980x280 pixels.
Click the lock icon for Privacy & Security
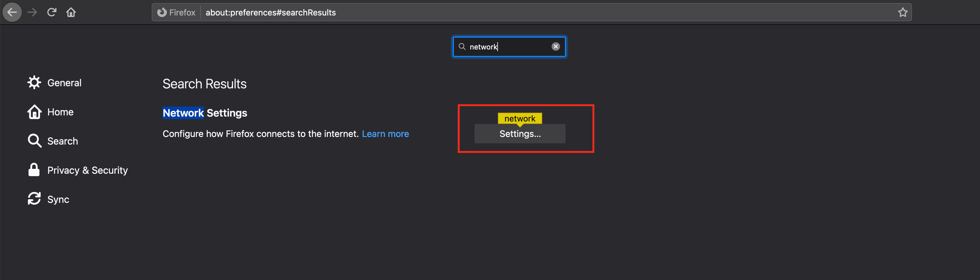34,170
